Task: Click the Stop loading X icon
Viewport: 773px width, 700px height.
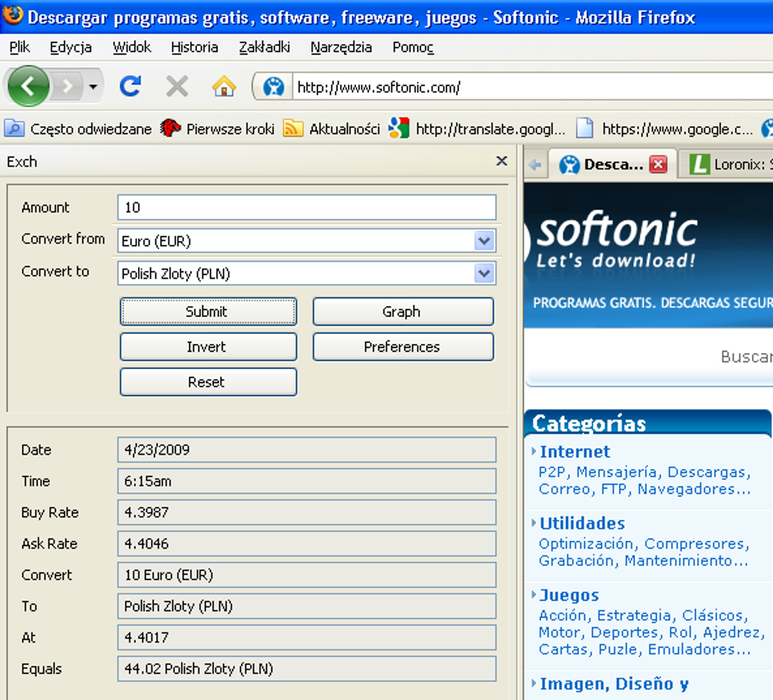Action: click(177, 86)
